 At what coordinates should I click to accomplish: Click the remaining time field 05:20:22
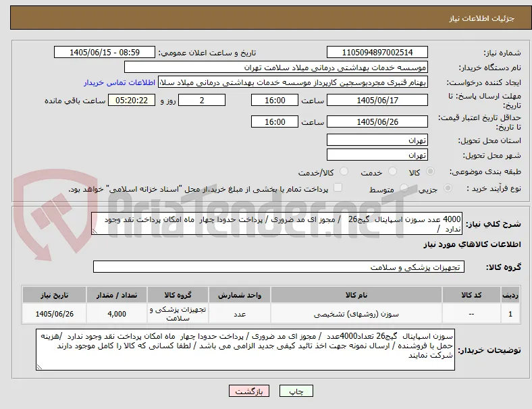click(132, 100)
